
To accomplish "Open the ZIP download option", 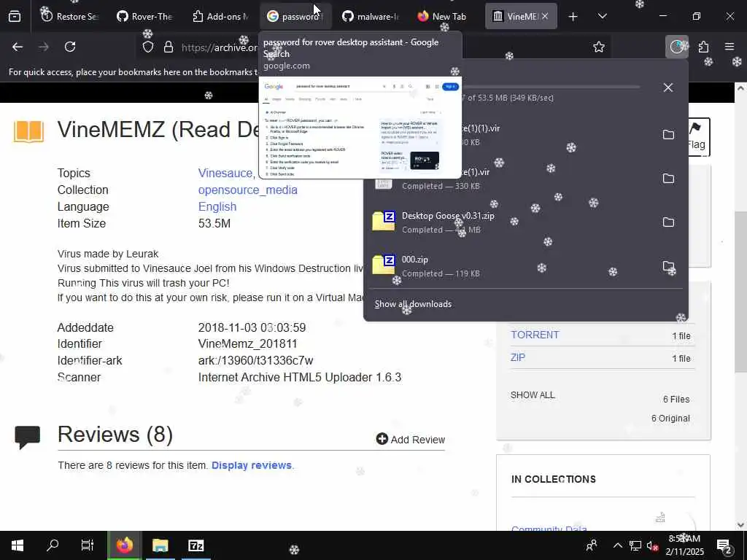I will [518, 357].
